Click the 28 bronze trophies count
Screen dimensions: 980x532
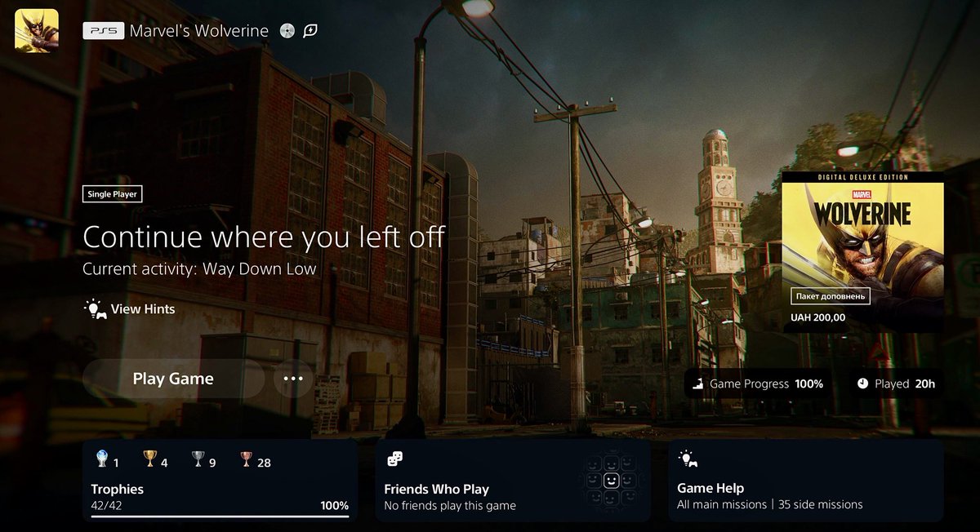(264, 463)
